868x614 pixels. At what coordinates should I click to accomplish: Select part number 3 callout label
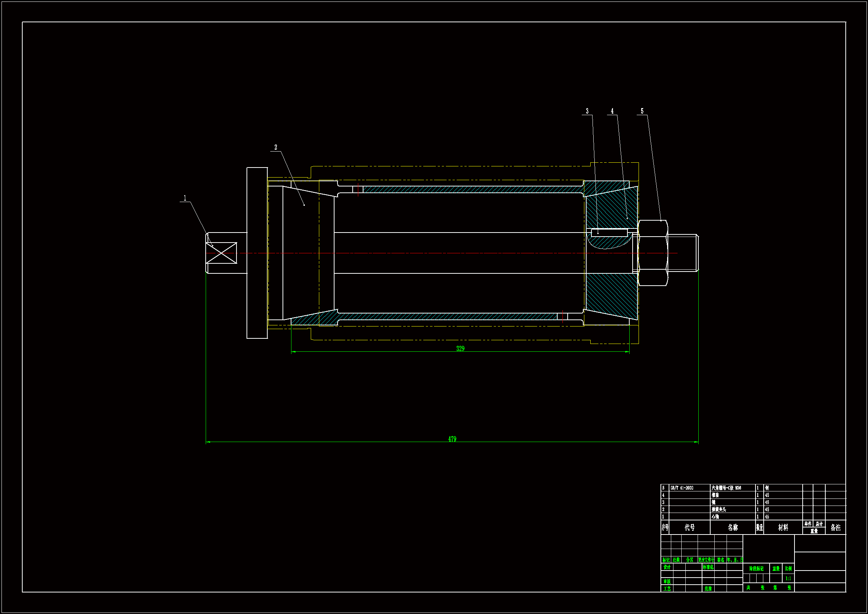[x=587, y=111]
